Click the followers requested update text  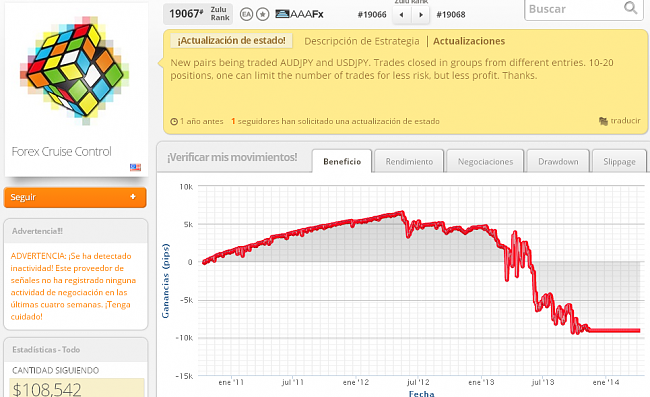(335, 121)
